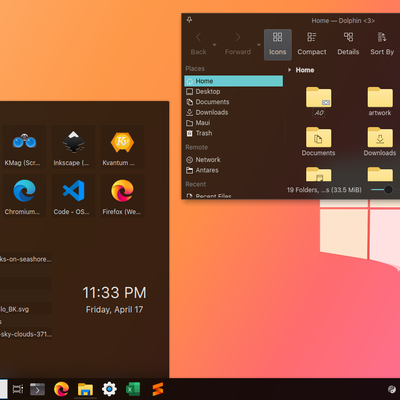This screenshot has width=400, height=400.
Task: Click the 11:33 PM clock in the launcher
Action: click(114, 293)
